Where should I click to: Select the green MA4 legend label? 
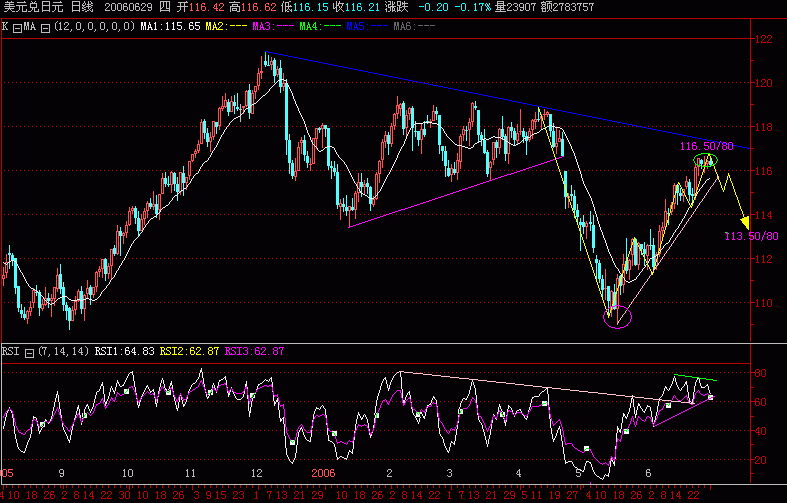point(320,27)
